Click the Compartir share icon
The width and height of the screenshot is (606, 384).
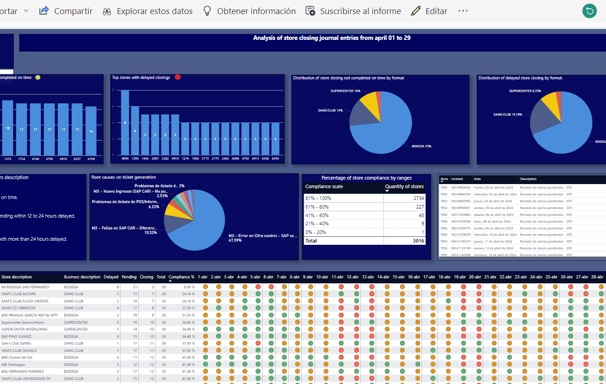pyautogui.click(x=44, y=11)
